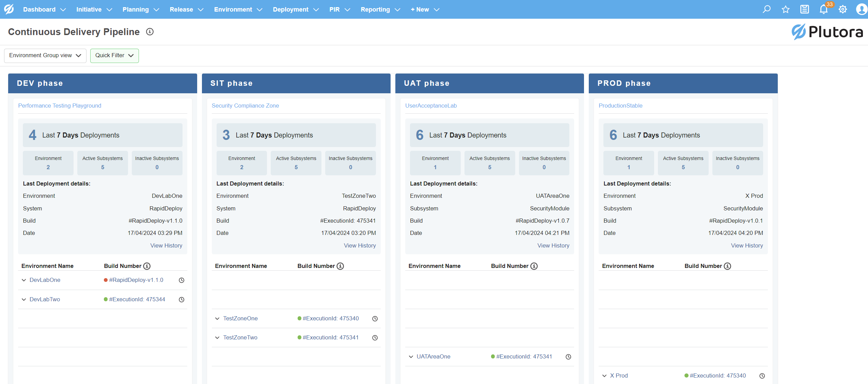Open the Environment Group view dropdown
This screenshot has width=868, height=384.
click(45, 55)
